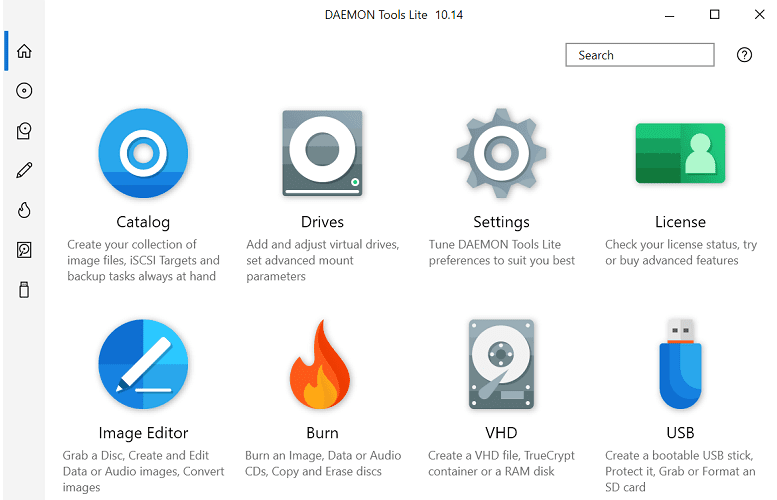Screen dimensions: 777x500
Task: Open the USB stick sidebar icon
Action: (24, 289)
